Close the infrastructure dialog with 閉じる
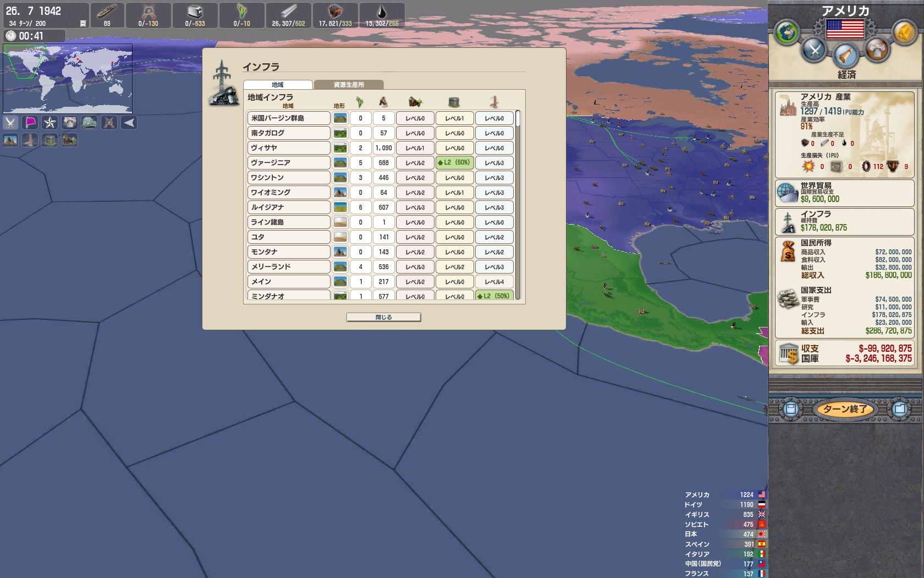924x578 pixels. click(x=383, y=317)
